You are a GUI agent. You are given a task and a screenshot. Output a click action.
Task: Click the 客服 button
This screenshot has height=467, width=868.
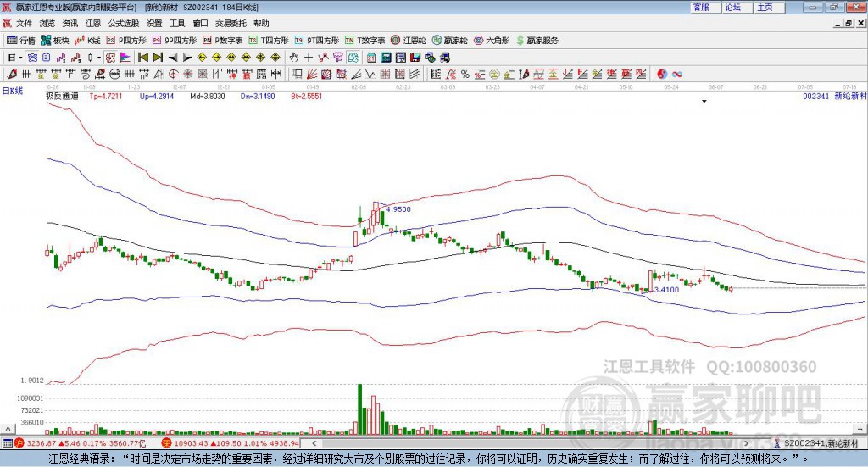pyautogui.click(x=705, y=7)
